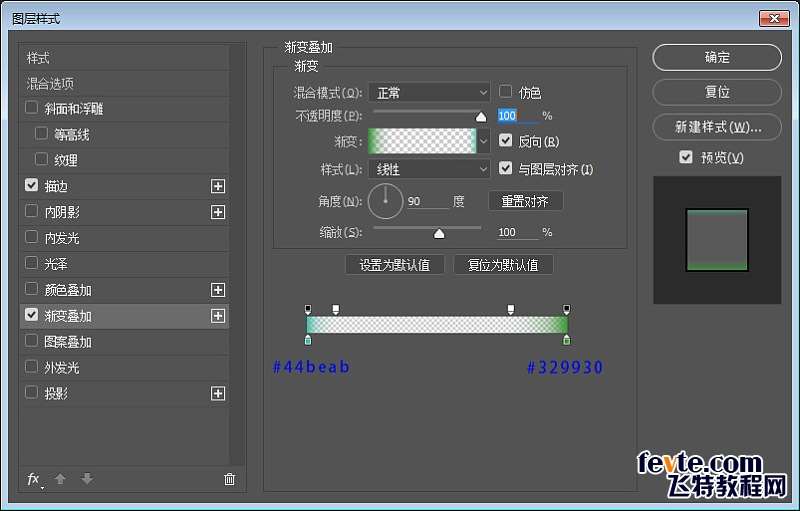Enable the 等高线 checkbox
The image size is (800, 511).
41,134
